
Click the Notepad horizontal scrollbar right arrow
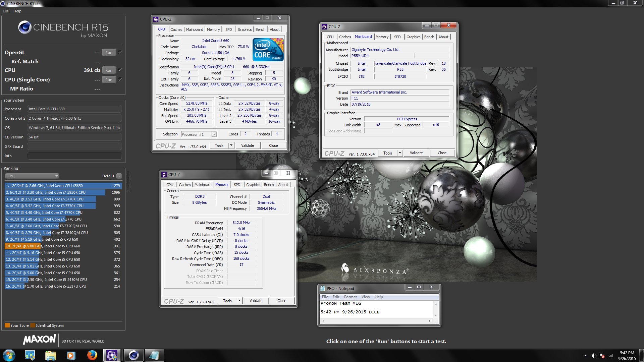pyautogui.click(x=430, y=321)
